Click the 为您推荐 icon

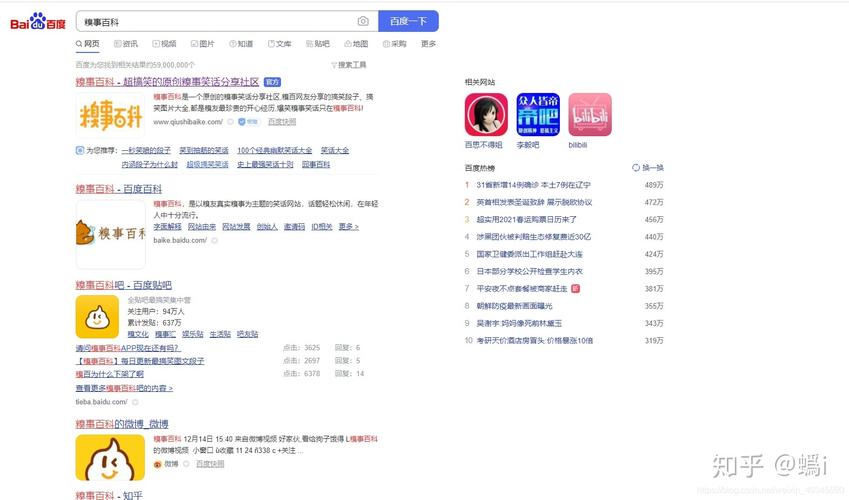(80, 150)
